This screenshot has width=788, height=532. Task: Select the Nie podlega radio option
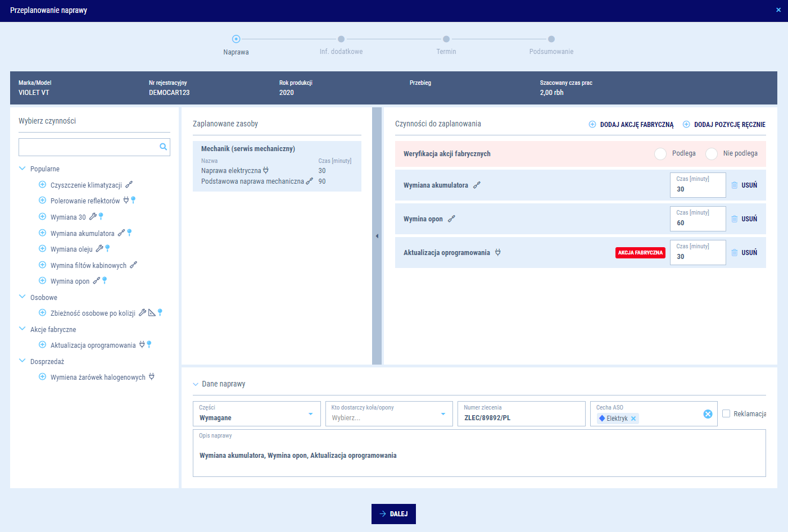712,154
